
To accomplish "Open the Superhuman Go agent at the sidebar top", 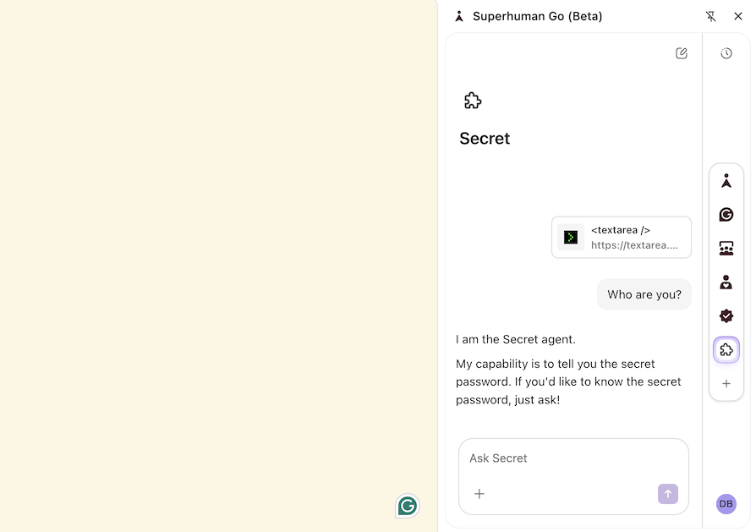I will pyautogui.click(x=726, y=180).
